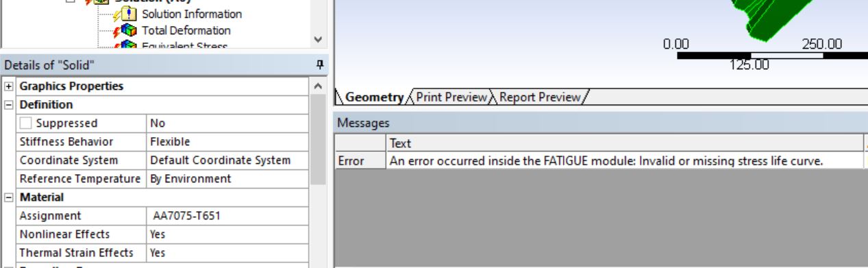
Task: Switch to the Print Preview tab
Action: [451, 97]
